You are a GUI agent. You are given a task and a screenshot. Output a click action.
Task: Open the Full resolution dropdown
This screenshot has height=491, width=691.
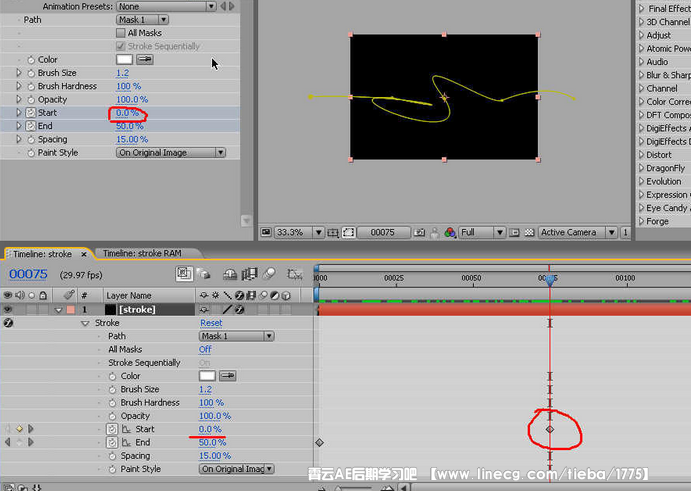point(482,232)
